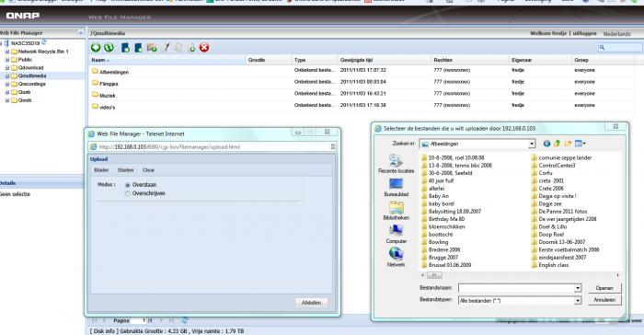
Task: Click the red delete X toolbar icon
Action: 204,48
